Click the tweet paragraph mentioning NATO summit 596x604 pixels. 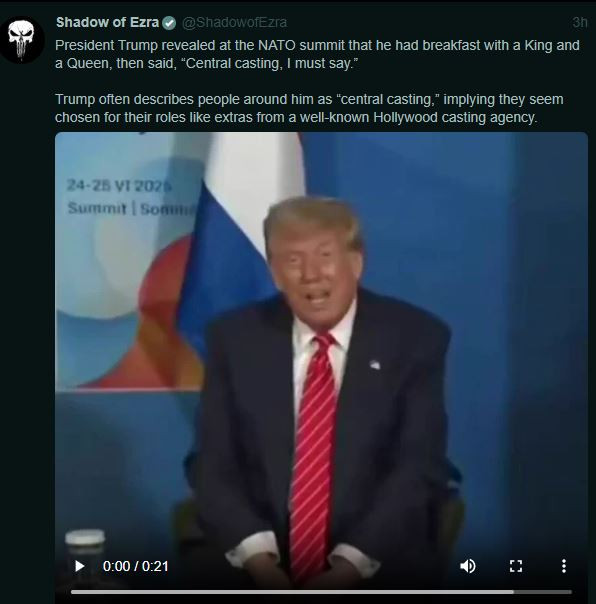317,54
